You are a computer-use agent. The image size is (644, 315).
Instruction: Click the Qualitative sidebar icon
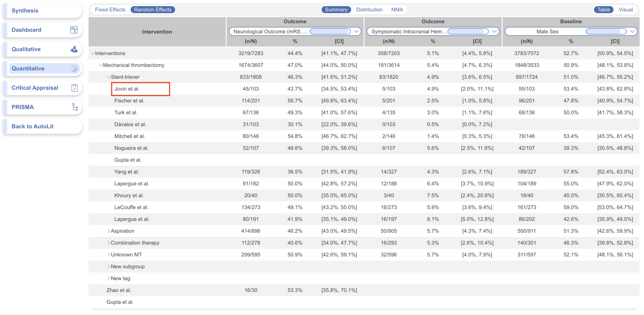(74, 49)
